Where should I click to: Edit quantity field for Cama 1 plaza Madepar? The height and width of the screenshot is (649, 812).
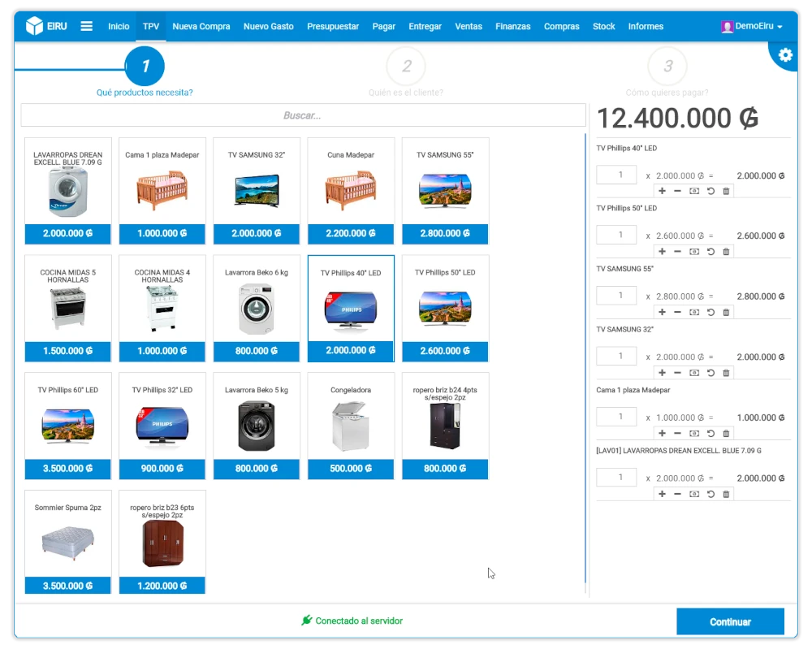pos(616,417)
